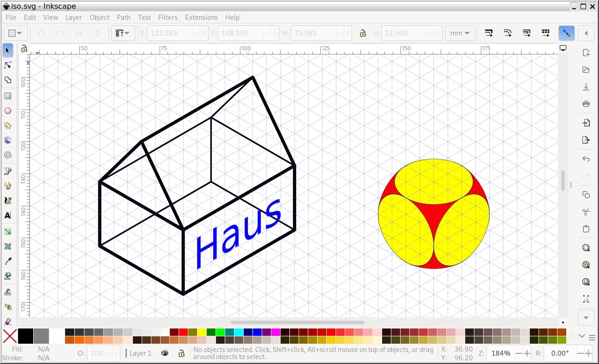The width and height of the screenshot is (599, 364).
Task: Click the Layer 1 indicator
Action: [140, 353]
